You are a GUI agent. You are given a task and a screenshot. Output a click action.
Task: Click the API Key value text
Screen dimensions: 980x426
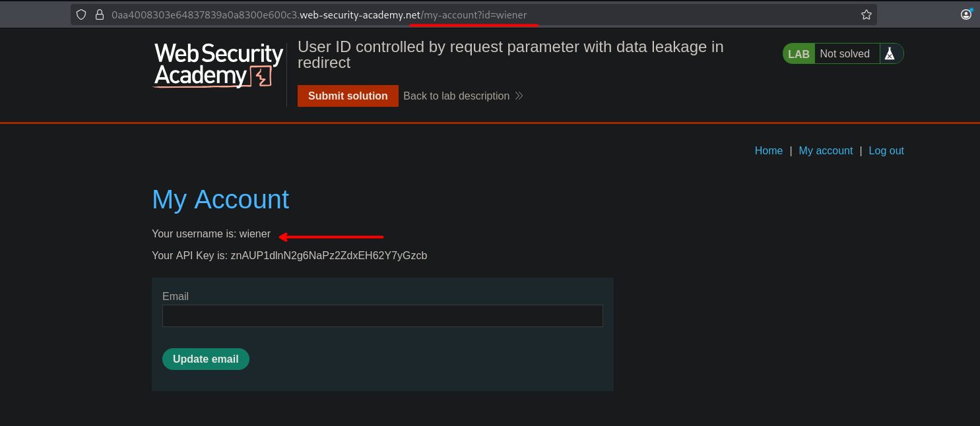click(x=329, y=256)
